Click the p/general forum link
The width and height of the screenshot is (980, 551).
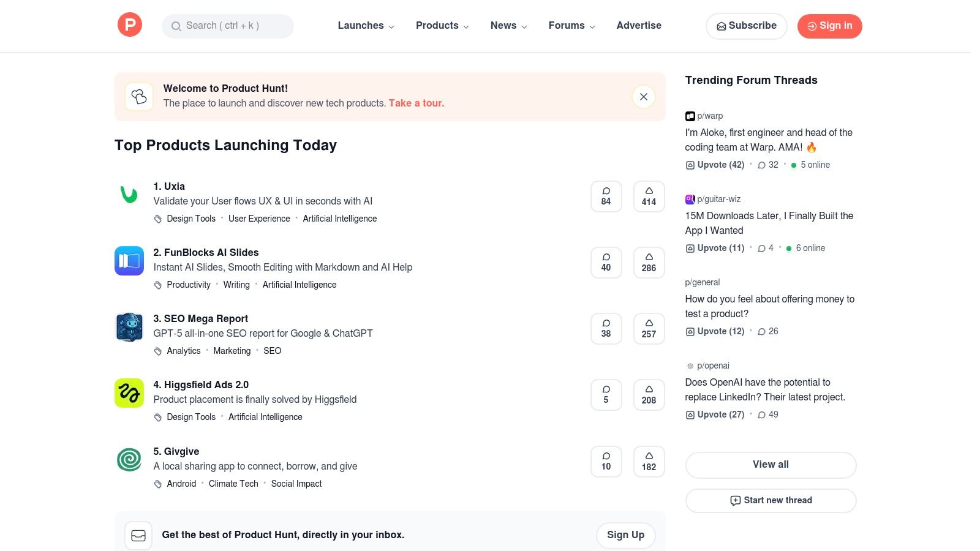703,282
